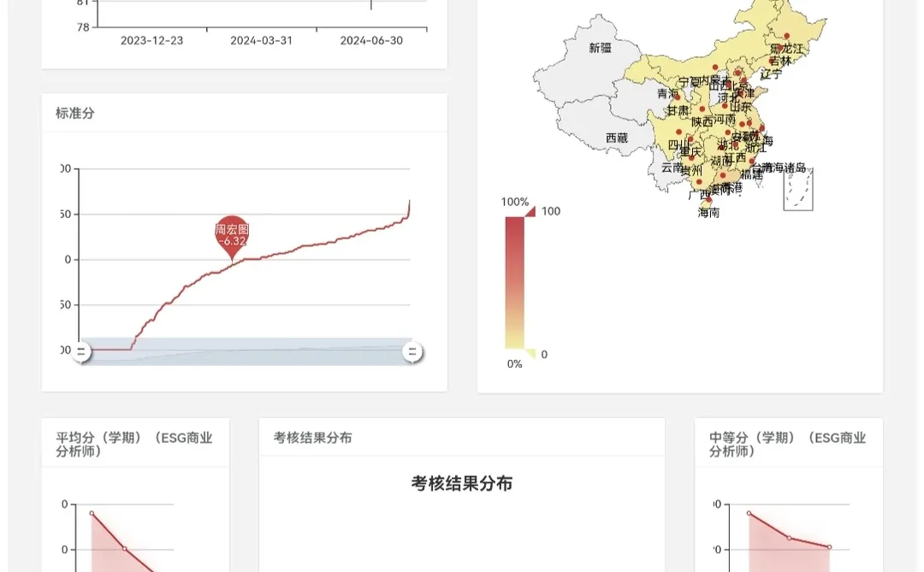This screenshot has width=924, height=572.
Task: Click the last data point in 中等分 chart
Action: coord(829,547)
